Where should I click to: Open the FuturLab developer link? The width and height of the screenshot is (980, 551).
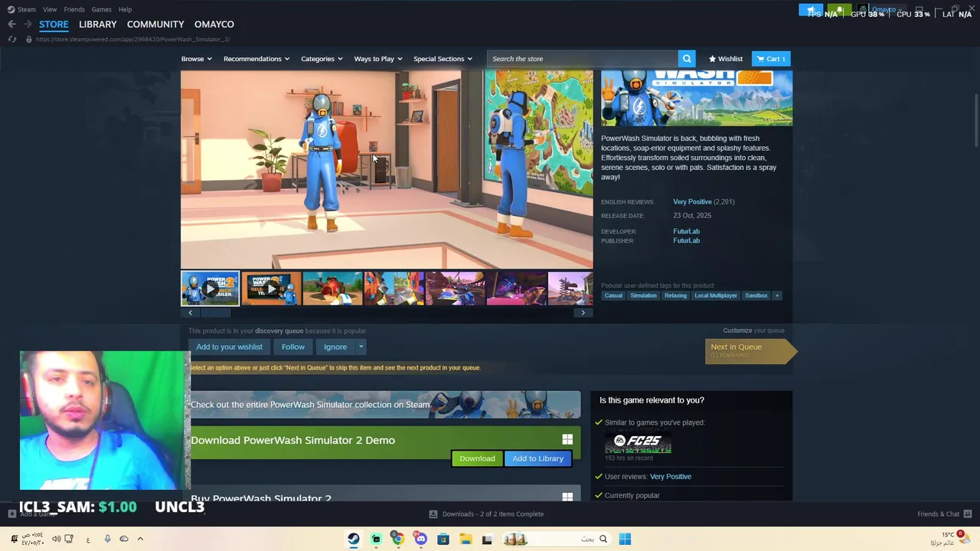coord(686,231)
